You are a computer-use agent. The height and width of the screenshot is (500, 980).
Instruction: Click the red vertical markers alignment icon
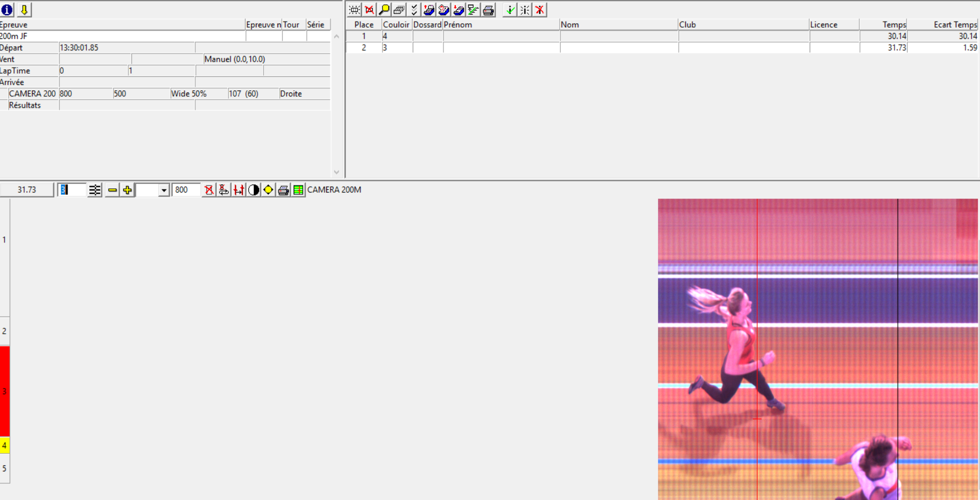point(239,190)
